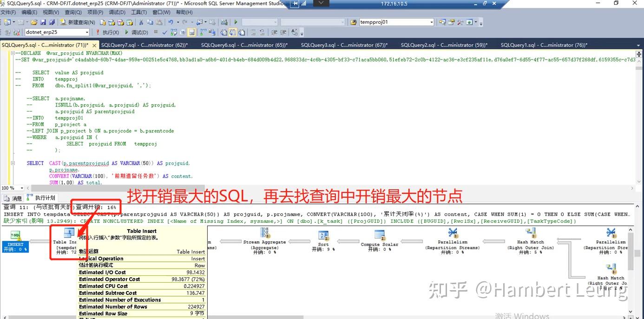Click Specify Values for Template Parameters icon
Screen dimensions: 644x319
click(x=295, y=32)
